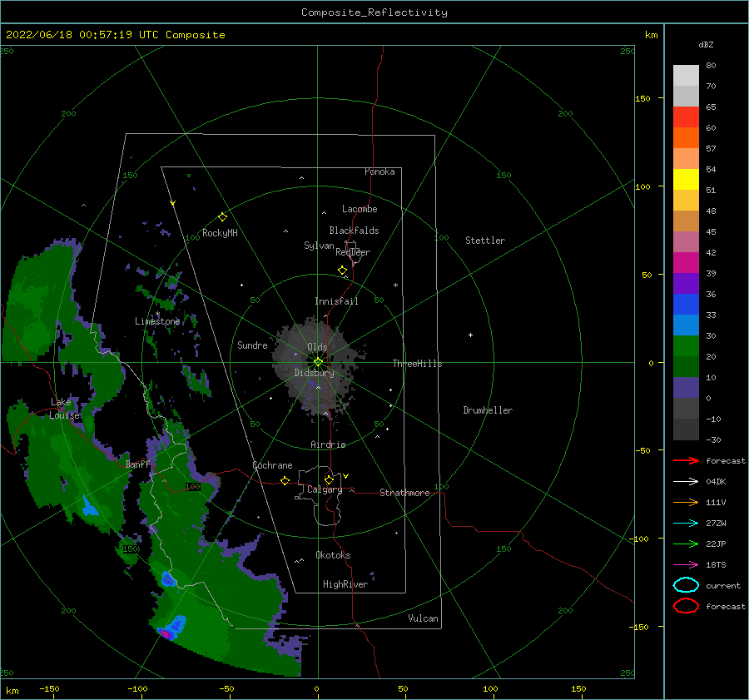Click the km unit label at top right

click(651, 35)
